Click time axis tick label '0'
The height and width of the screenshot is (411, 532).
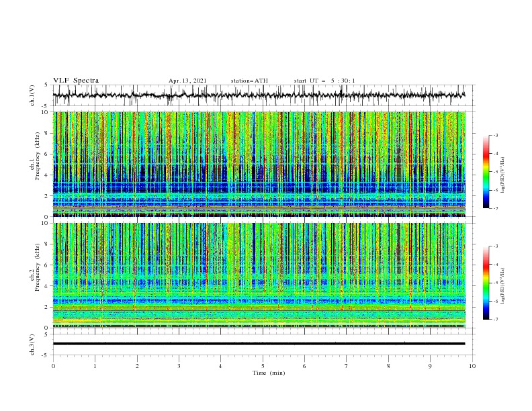(53, 366)
